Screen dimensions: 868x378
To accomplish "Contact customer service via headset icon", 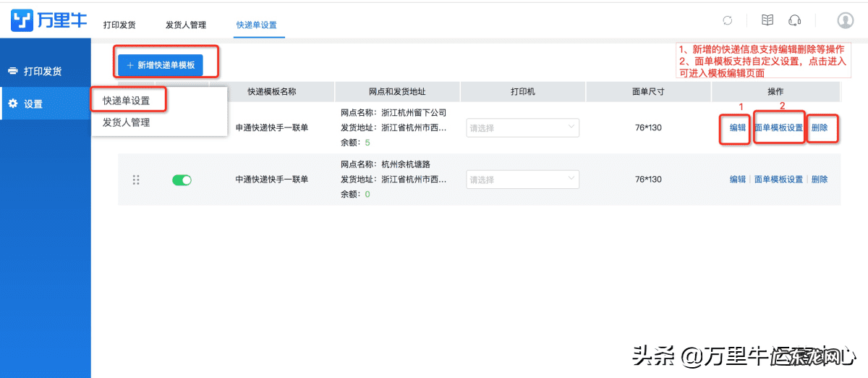I will [x=795, y=20].
